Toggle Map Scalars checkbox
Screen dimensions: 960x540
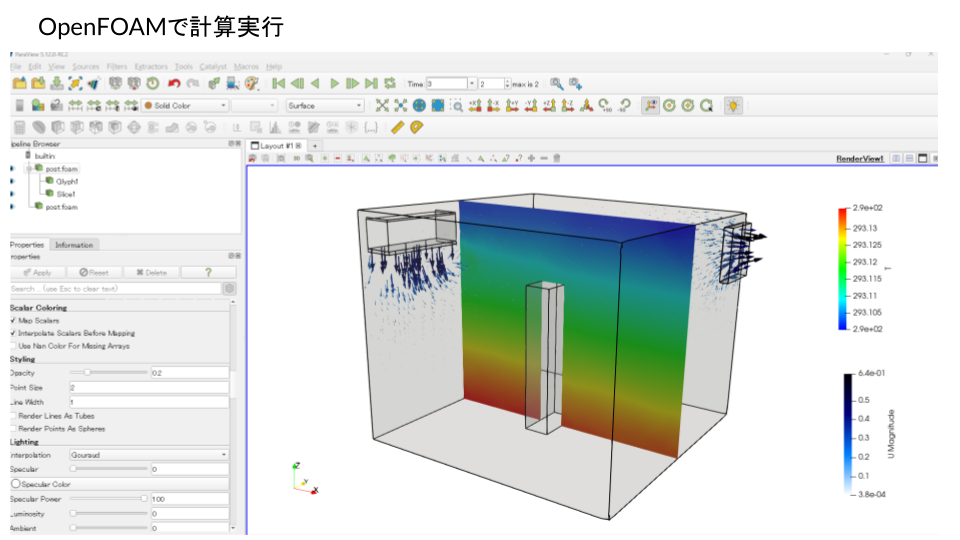13,320
